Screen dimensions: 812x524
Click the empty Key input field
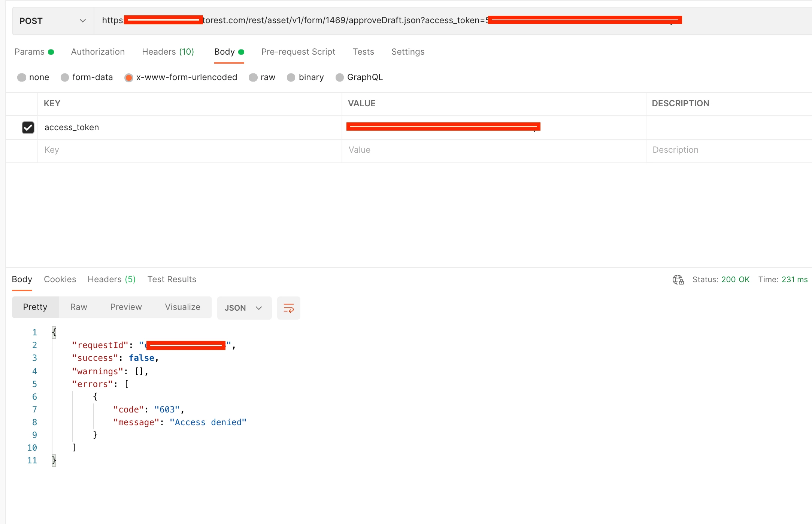click(x=189, y=150)
